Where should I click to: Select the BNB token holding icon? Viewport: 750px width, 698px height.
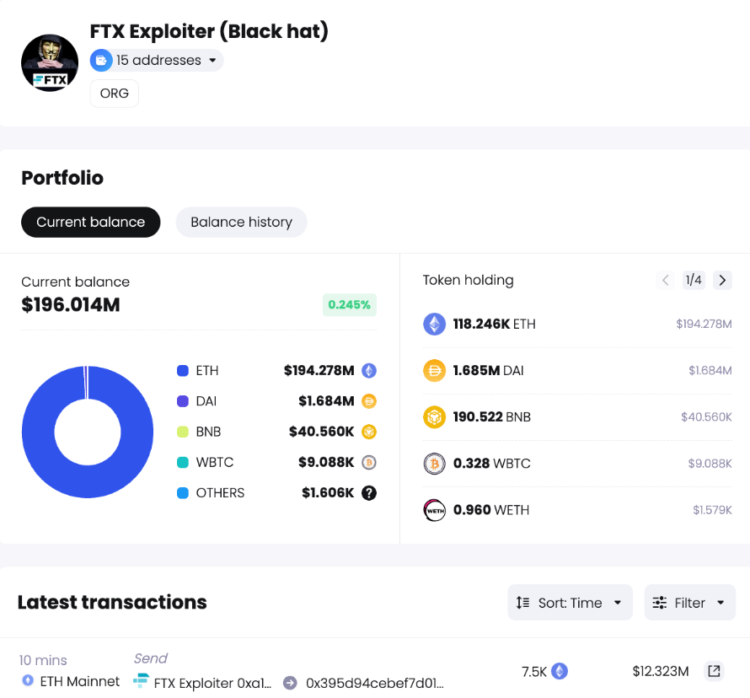(434, 417)
